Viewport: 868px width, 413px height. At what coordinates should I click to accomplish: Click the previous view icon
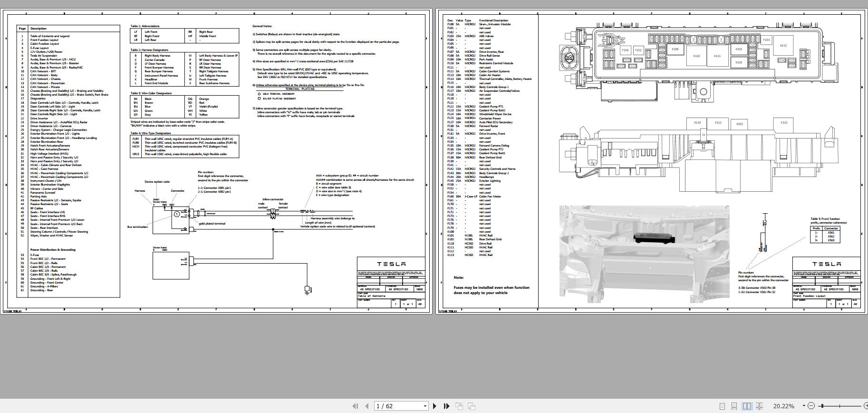tap(459, 406)
